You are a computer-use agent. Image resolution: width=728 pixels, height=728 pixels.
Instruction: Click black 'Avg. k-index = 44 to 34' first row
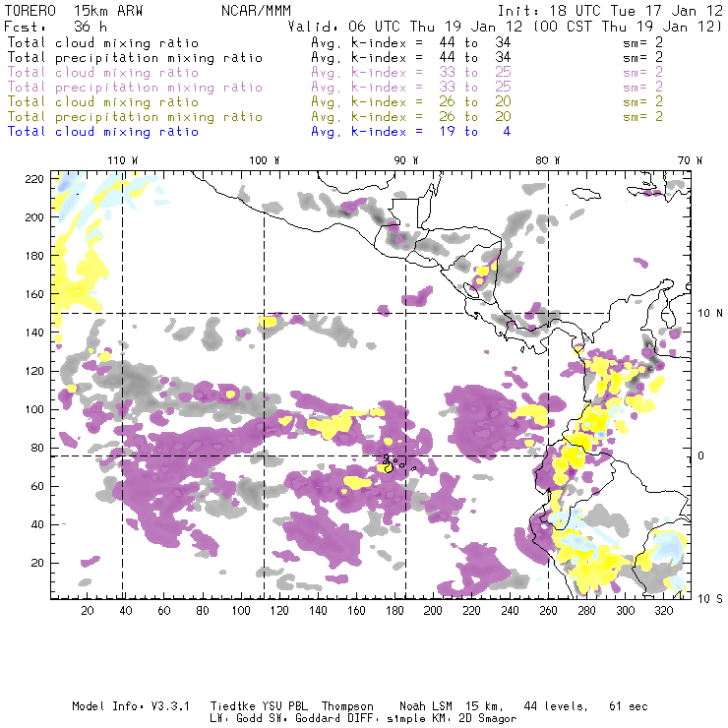point(411,42)
